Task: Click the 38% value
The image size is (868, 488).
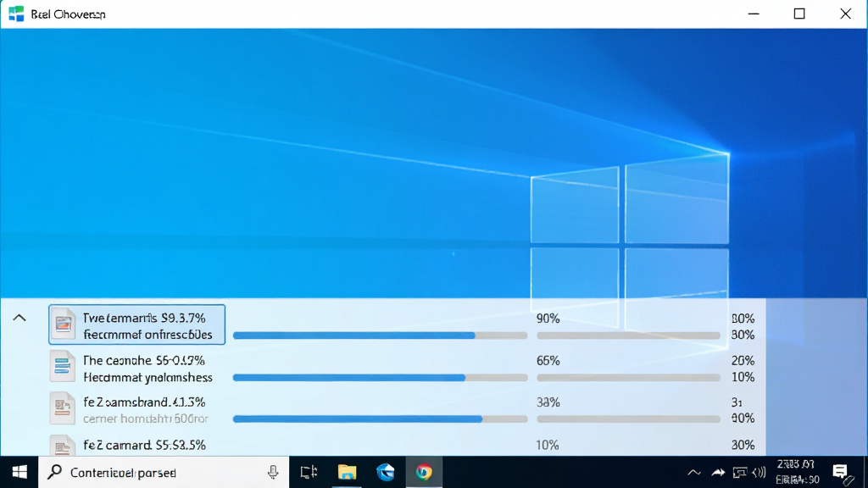Action: [548, 402]
